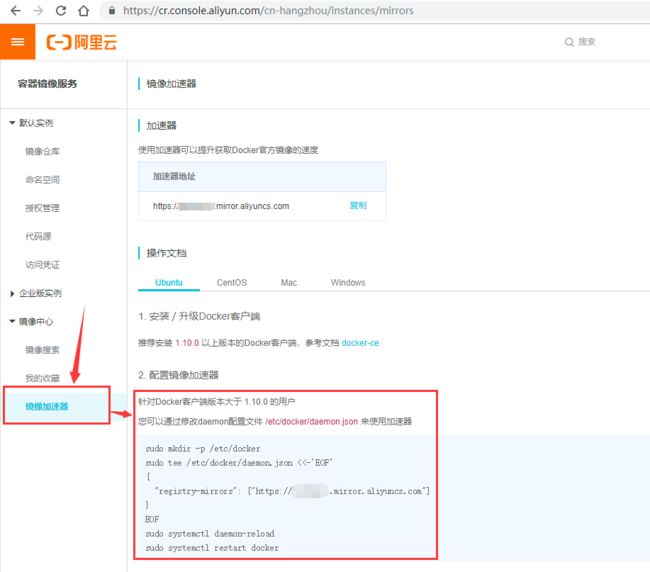Click the 容器镜像服务 title
The height and width of the screenshot is (572, 650).
[x=47, y=84]
